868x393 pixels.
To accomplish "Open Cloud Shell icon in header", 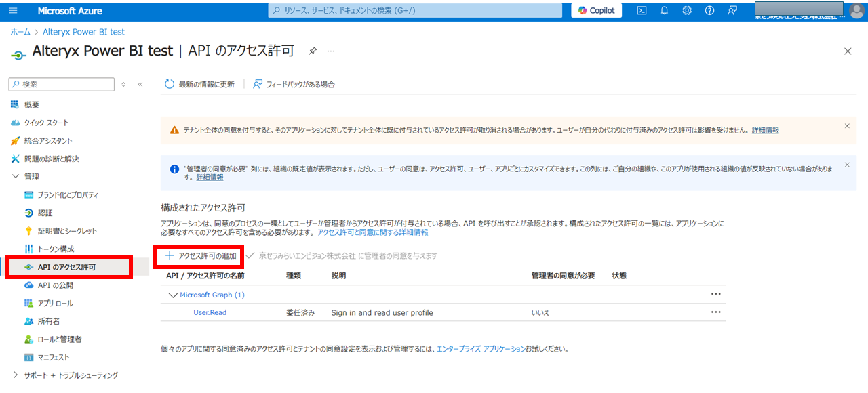I will pos(642,11).
